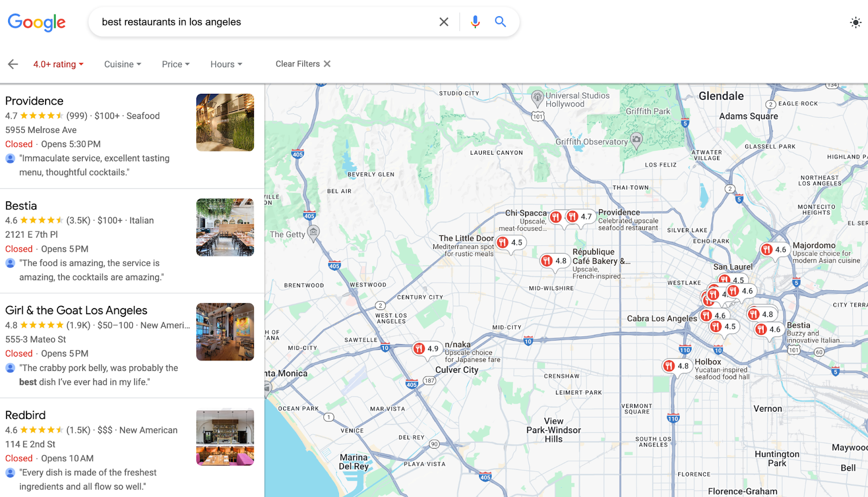Click Griffith Observatory landmark marker
The height and width of the screenshot is (497, 868).
click(636, 140)
